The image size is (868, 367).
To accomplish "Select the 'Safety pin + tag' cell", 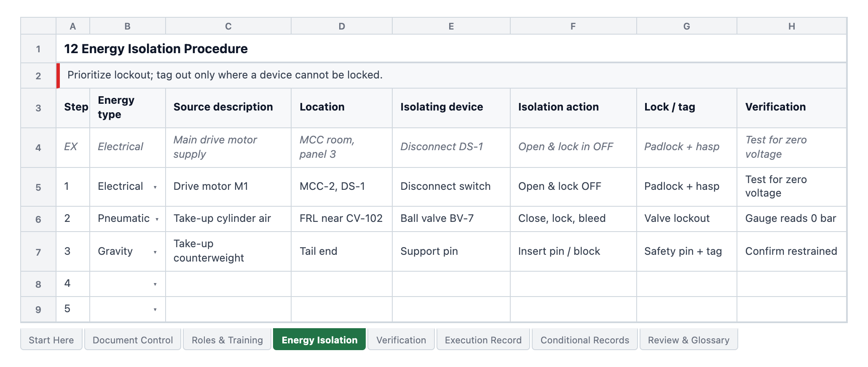I will 687,251.
